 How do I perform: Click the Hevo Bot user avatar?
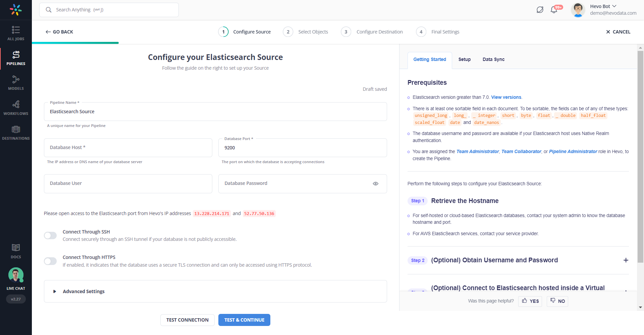[578, 10]
